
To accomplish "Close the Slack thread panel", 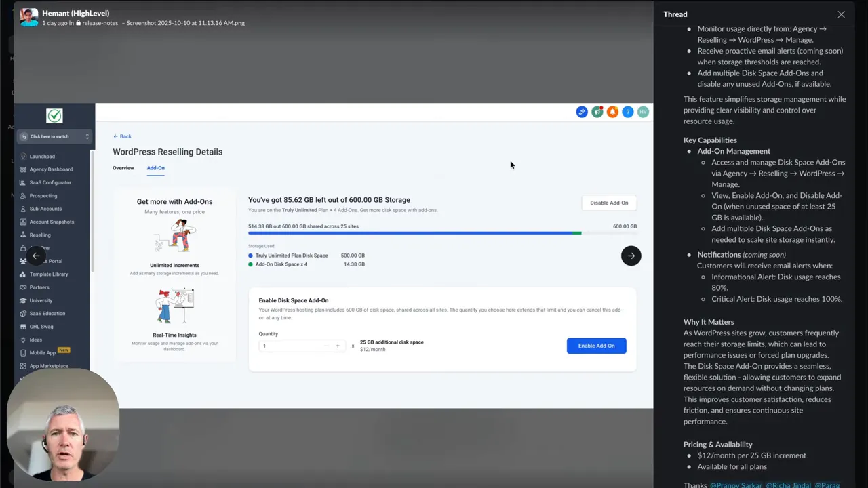I will point(841,14).
